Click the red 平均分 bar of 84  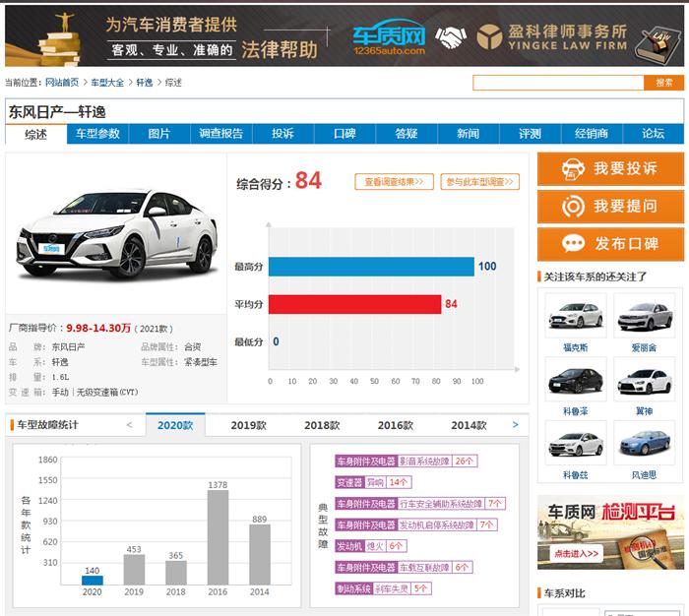[x=354, y=304]
